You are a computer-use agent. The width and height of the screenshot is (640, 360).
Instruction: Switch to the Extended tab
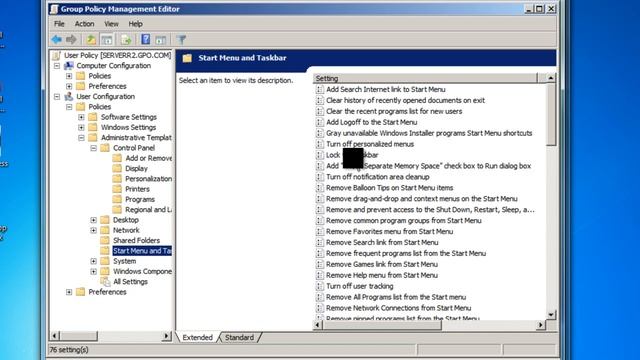click(x=198, y=338)
